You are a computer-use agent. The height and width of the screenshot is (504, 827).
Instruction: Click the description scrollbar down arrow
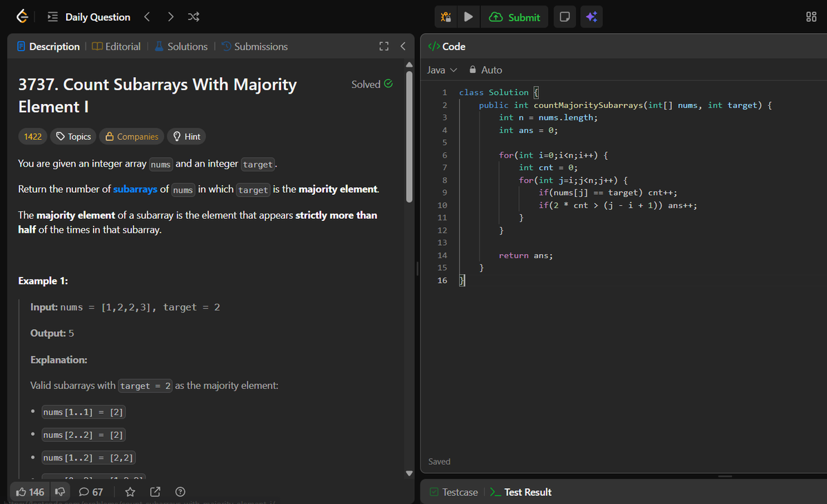(x=409, y=472)
